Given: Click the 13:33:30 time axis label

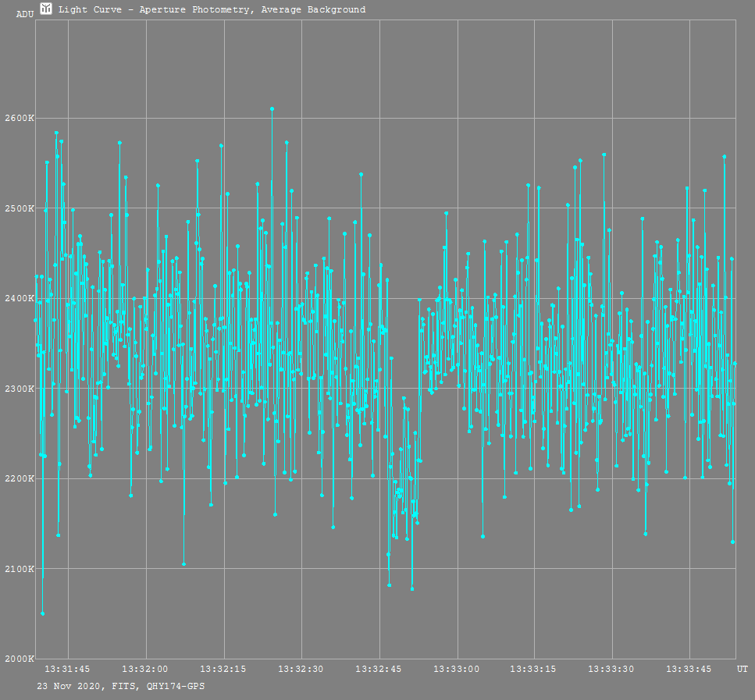Looking at the screenshot, I should click(611, 670).
